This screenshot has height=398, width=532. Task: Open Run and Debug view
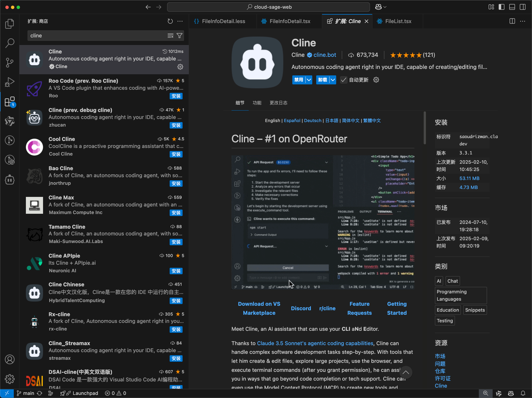10,82
